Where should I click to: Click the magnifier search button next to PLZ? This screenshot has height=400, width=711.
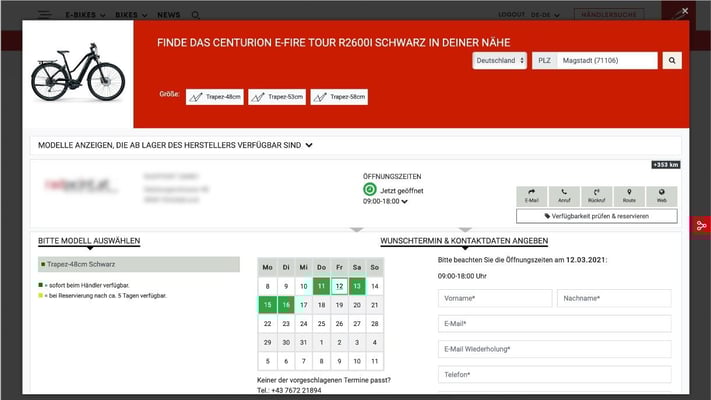(x=672, y=60)
